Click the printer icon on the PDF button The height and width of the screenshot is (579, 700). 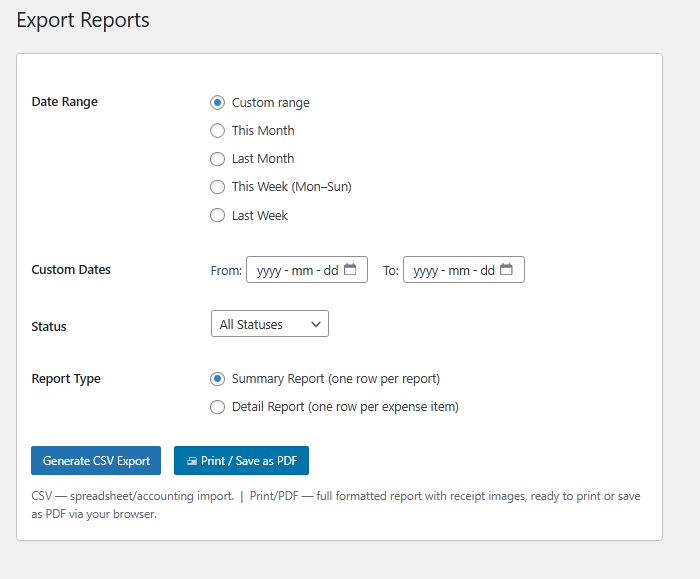[x=192, y=461]
